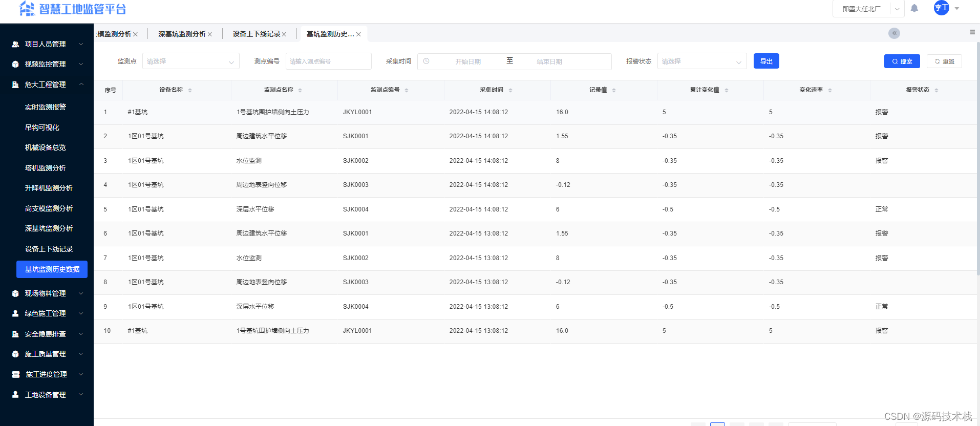
Task: Click the 安全隐患排查 sidebar icon
Action: (x=15, y=334)
